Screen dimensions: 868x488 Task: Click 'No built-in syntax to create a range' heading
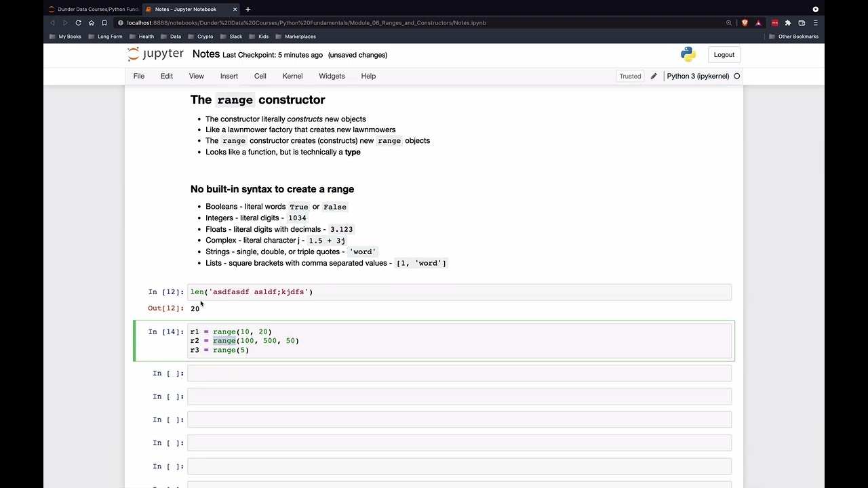tap(272, 189)
